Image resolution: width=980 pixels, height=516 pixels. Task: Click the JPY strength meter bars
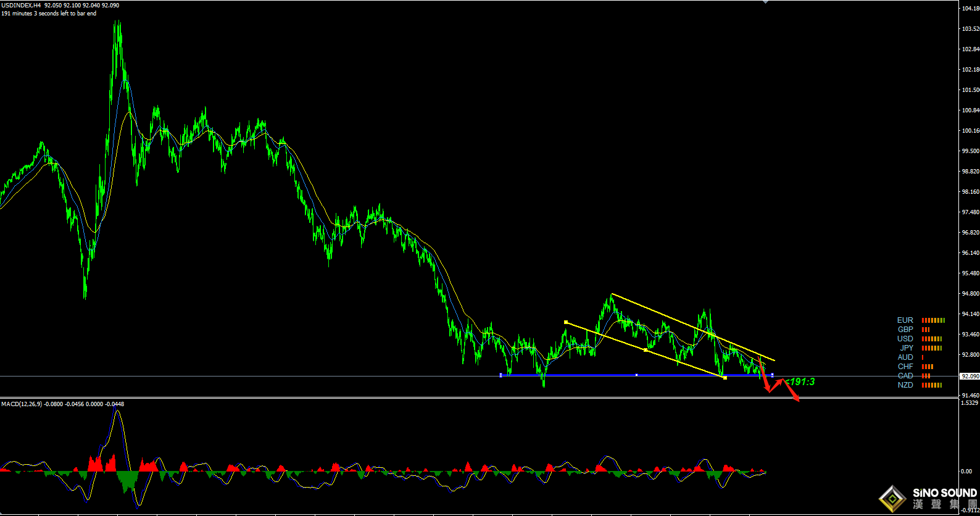pyautogui.click(x=932, y=348)
